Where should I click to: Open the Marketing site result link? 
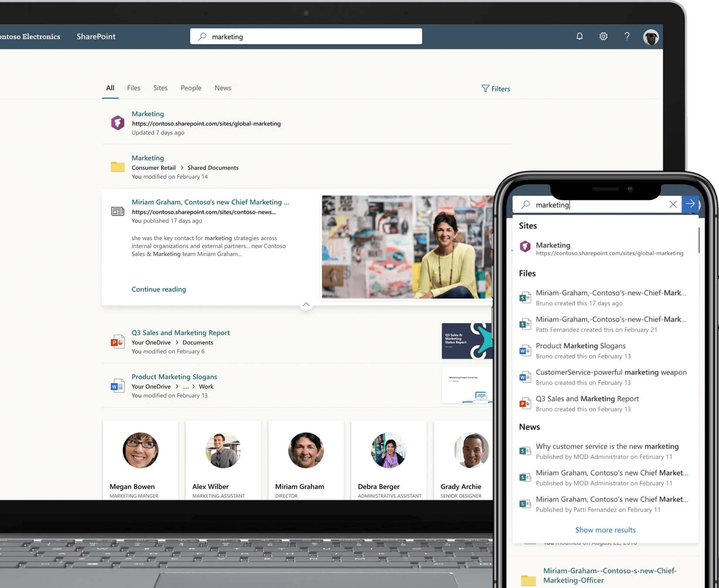point(148,114)
